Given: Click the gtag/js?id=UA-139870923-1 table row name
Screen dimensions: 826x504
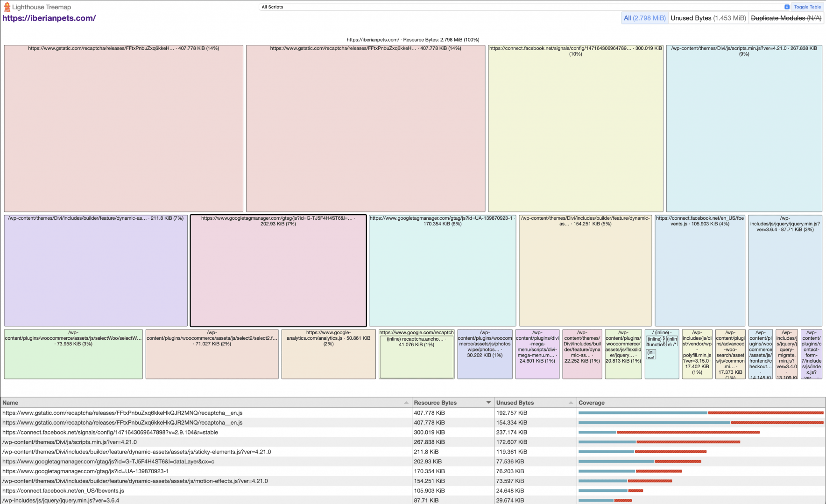Looking at the screenshot, I should click(85, 471).
